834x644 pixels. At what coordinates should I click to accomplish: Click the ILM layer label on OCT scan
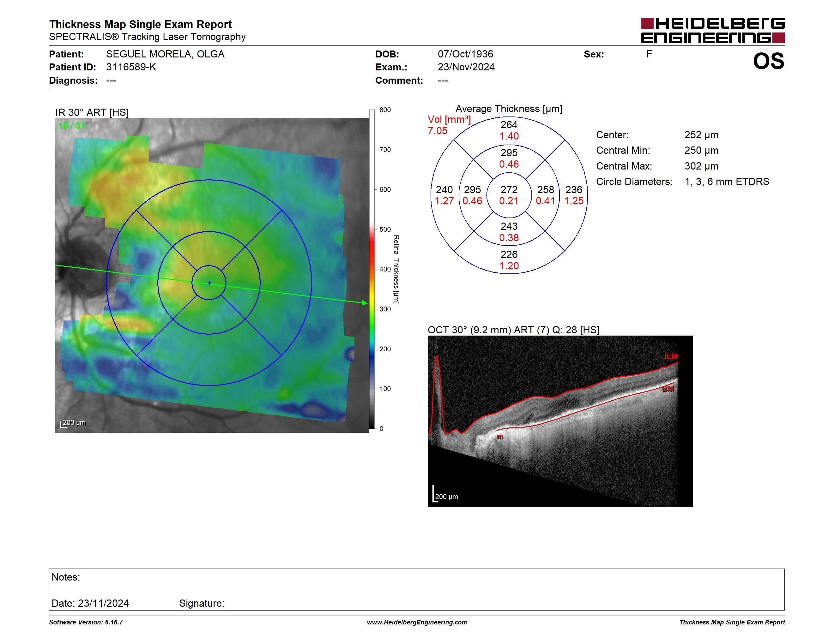(x=671, y=356)
